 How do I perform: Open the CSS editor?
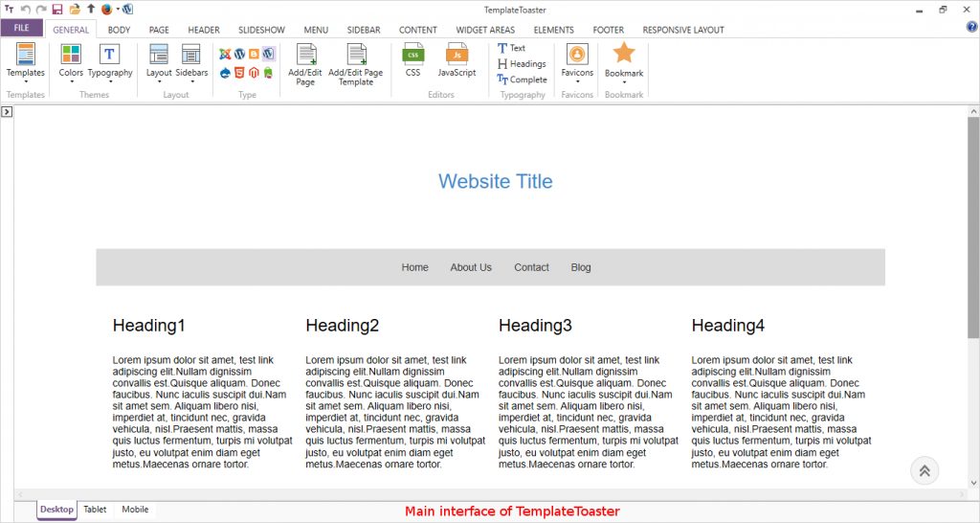pyautogui.click(x=412, y=60)
